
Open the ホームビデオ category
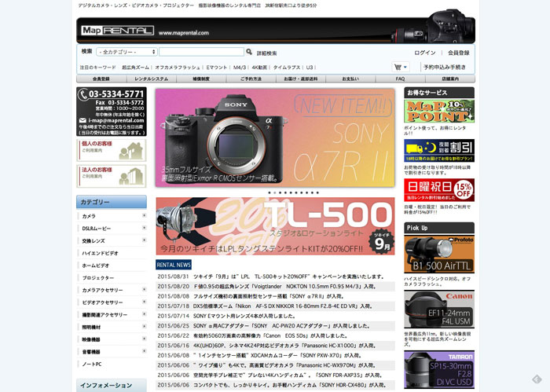point(96,266)
